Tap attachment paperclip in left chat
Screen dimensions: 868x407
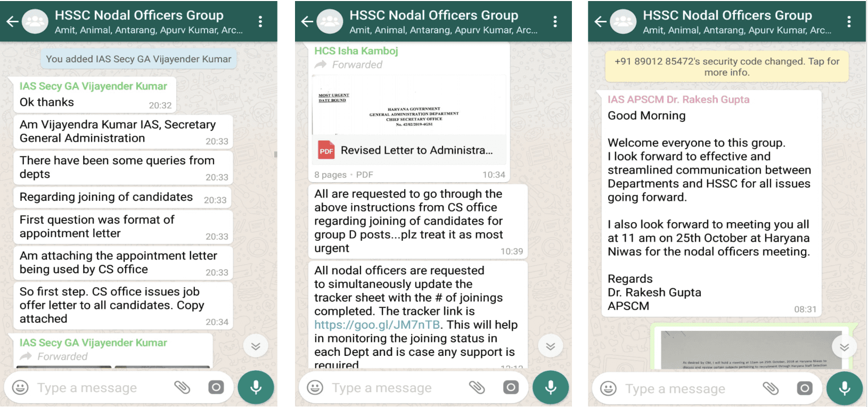coord(182,387)
